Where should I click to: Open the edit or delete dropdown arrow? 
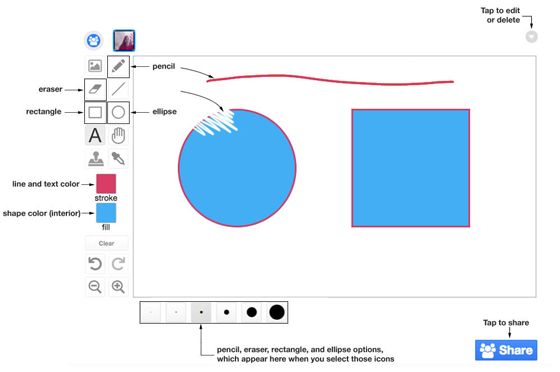coord(531,37)
